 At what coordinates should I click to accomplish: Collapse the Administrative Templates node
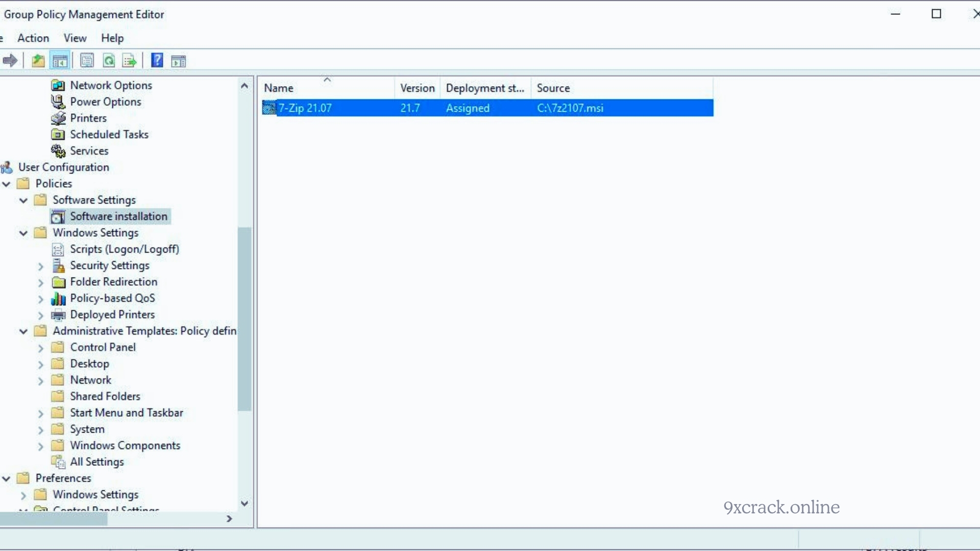click(23, 331)
